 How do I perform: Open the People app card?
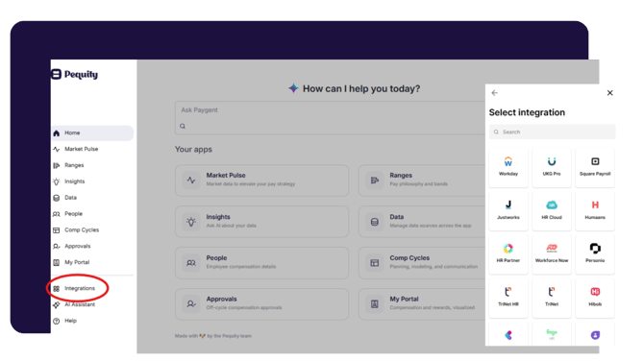click(x=261, y=263)
